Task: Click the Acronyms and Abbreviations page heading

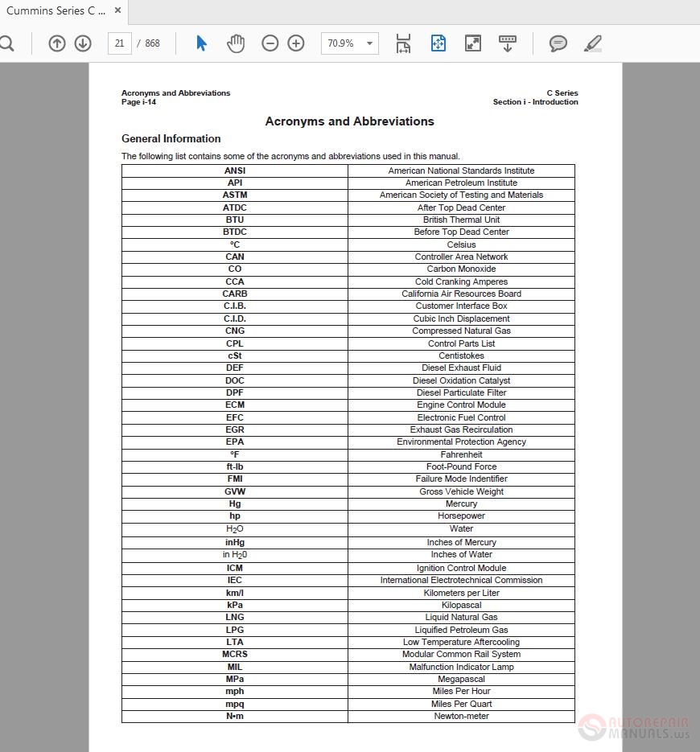Action: [349, 121]
